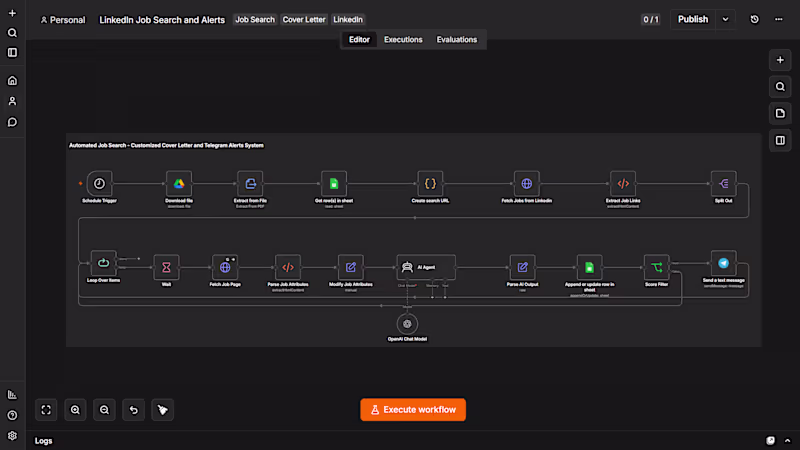Open the Modify Job Attributes node
The height and width of the screenshot is (450, 800).
[x=351, y=267]
